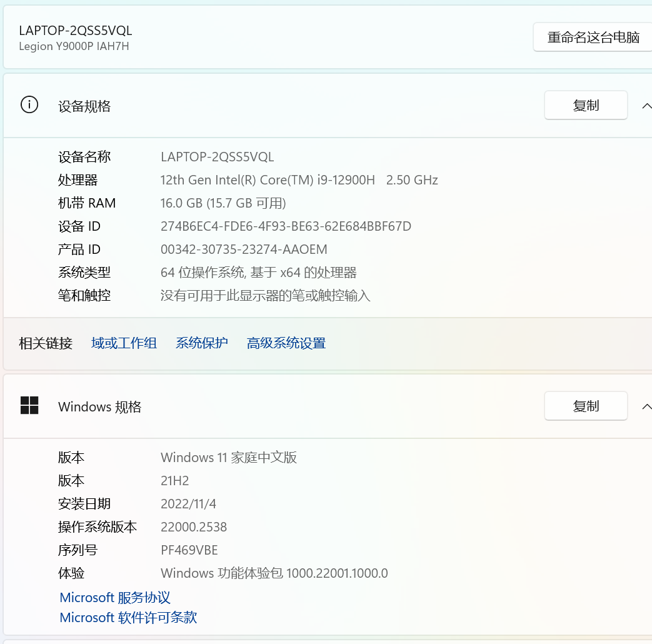Open the 系统保护 link
The height and width of the screenshot is (644, 652).
202,343
